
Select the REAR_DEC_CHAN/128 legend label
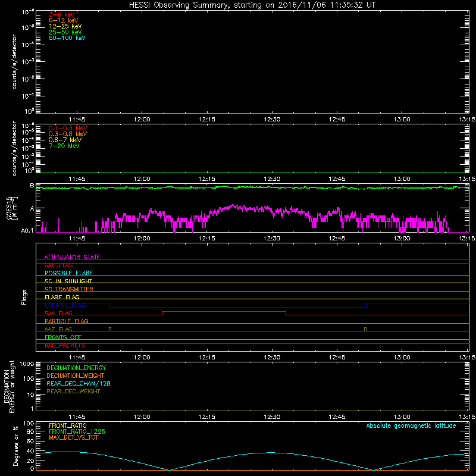pyautogui.click(x=79, y=384)
